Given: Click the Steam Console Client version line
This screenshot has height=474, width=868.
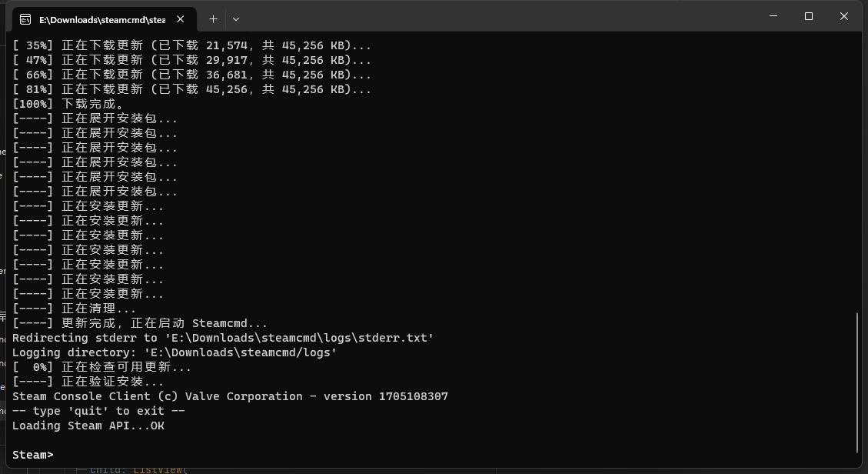Looking at the screenshot, I should pyautogui.click(x=230, y=396).
